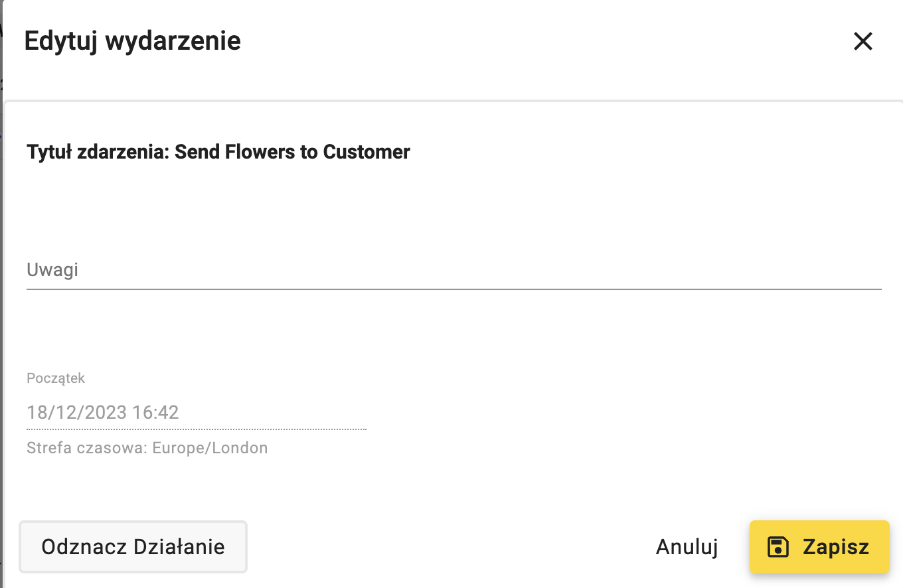903x588 pixels.
Task: Select the date 18/12/2023 in Początek
Action: (77, 412)
